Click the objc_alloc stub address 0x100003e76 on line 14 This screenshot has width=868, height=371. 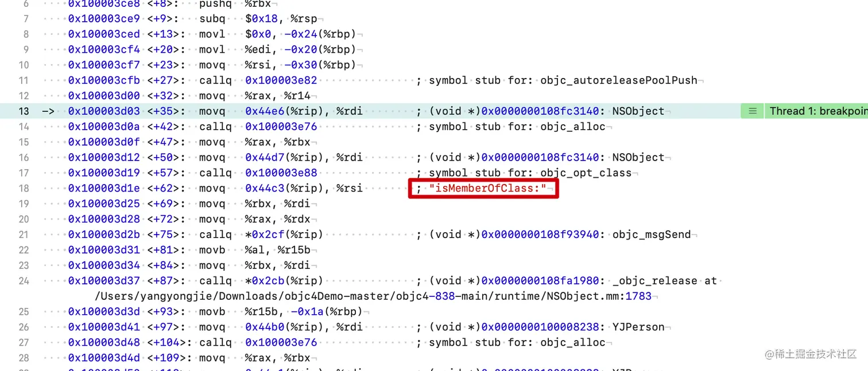click(281, 126)
